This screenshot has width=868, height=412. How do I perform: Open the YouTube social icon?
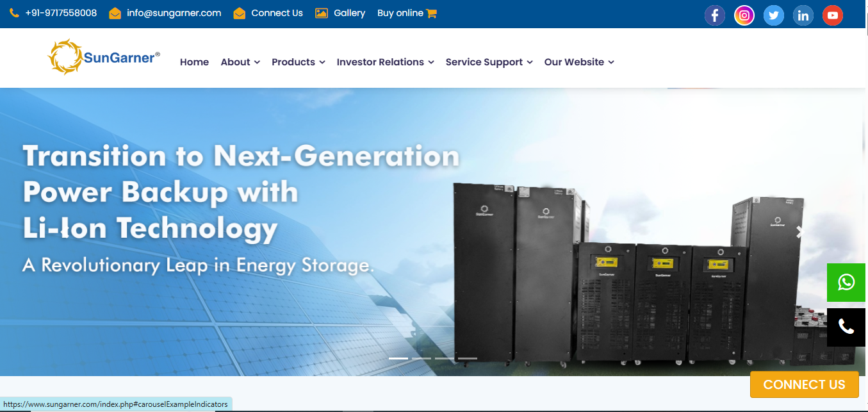coord(832,15)
